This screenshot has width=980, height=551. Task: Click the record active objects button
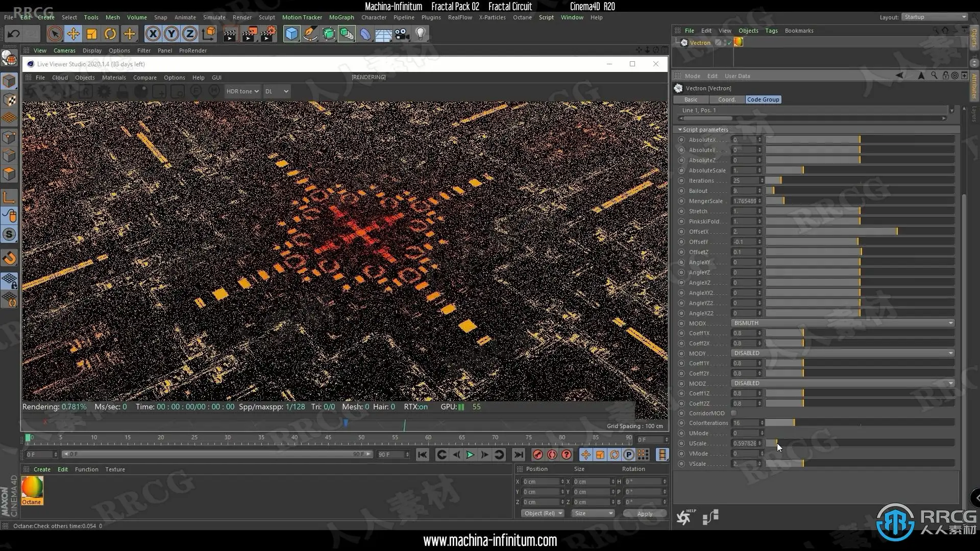click(537, 455)
